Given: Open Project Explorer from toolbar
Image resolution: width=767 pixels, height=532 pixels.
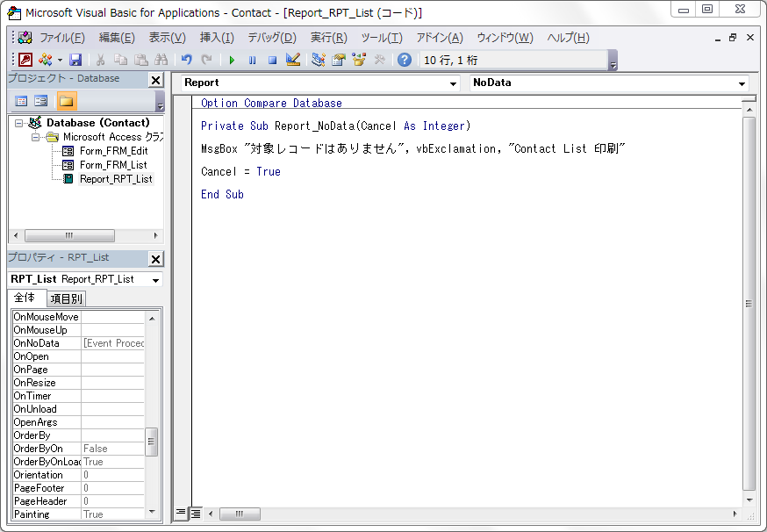Looking at the screenshot, I should [319, 60].
